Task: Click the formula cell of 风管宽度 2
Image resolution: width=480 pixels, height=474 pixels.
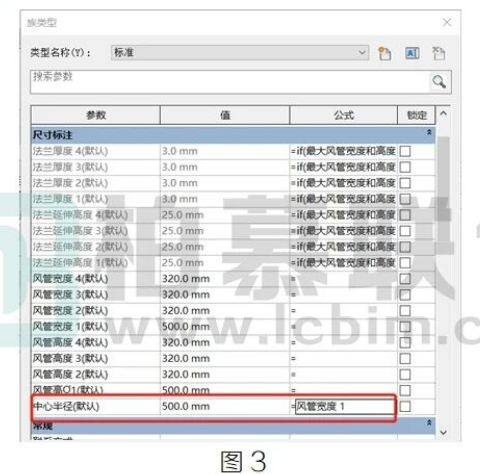Action: pyautogui.click(x=344, y=311)
